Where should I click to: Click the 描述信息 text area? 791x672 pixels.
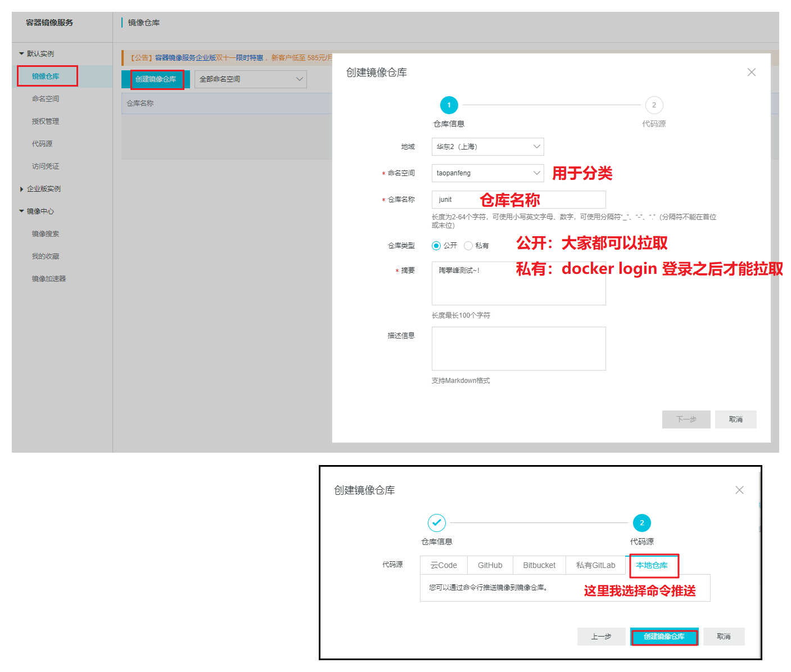tap(519, 349)
